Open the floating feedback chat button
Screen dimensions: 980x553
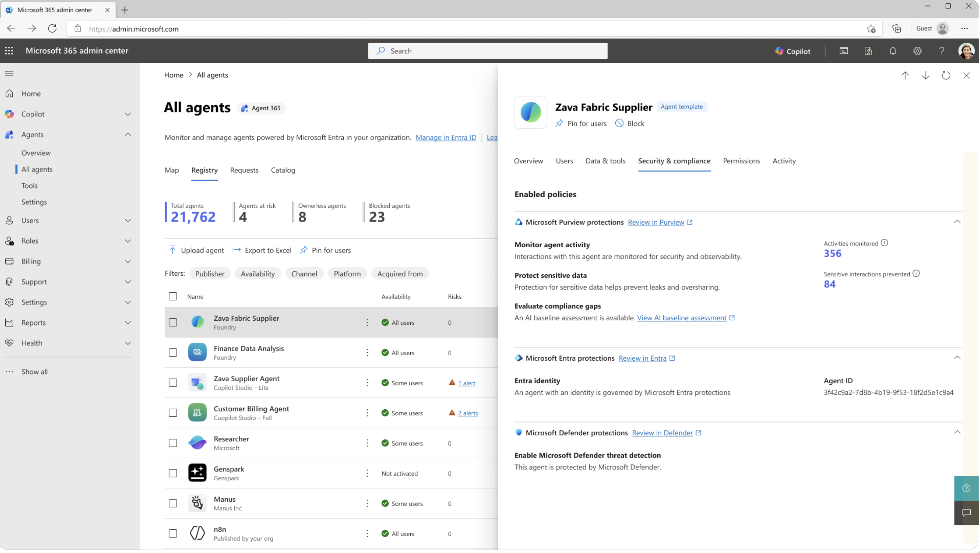tap(966, 513)
